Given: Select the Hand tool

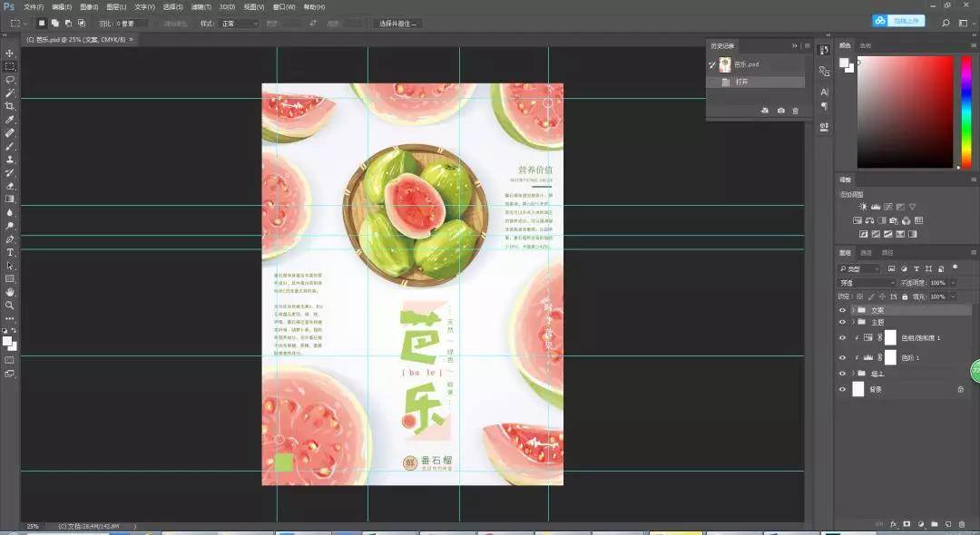Looking at the screenshot, I should tap(9, 292).
